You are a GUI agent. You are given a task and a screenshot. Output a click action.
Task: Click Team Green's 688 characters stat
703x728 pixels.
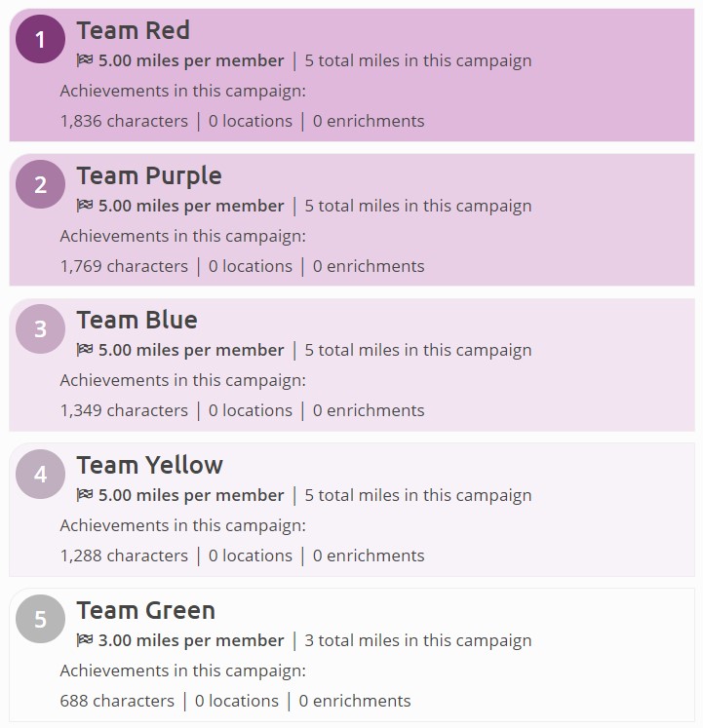tap(117, 701)
